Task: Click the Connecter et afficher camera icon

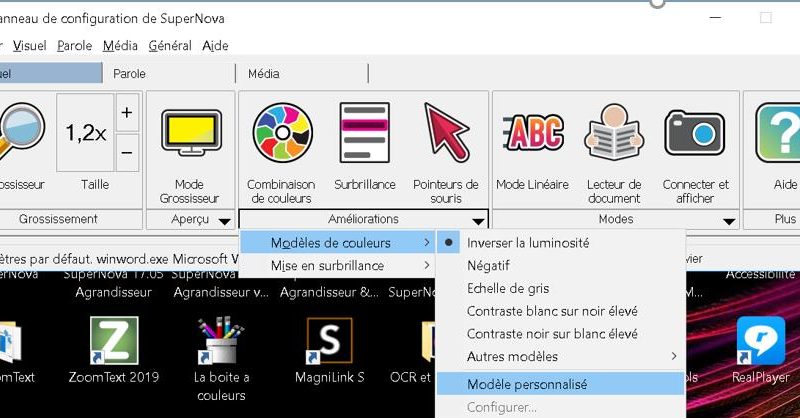Action: (x=694, y=134)
